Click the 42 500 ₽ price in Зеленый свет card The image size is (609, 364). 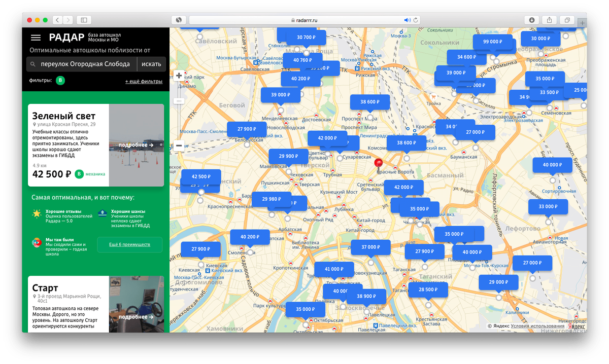pos(51,174)
